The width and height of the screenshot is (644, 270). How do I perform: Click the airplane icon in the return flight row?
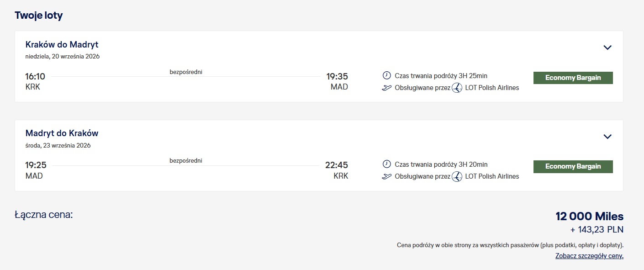(x=386, y=176)
